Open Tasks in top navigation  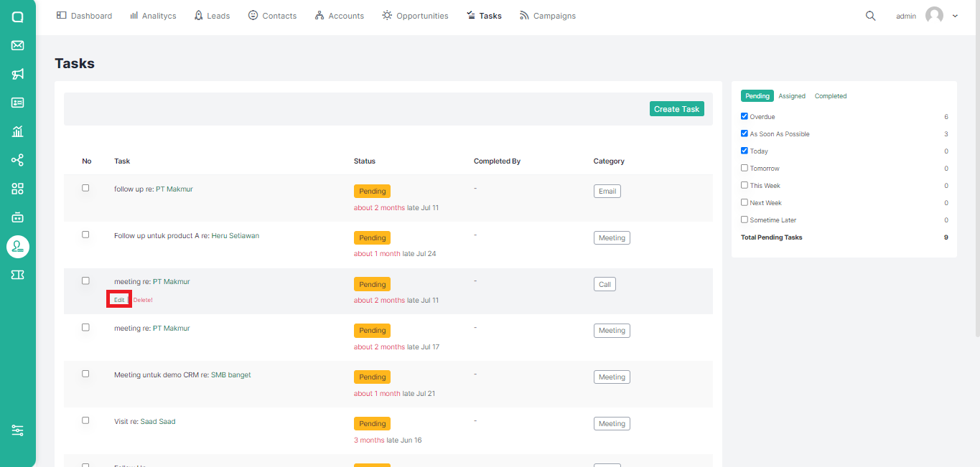(x=484, y=16)
